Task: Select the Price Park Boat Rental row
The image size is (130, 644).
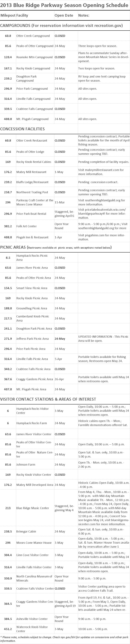Action: pos(65,214)
